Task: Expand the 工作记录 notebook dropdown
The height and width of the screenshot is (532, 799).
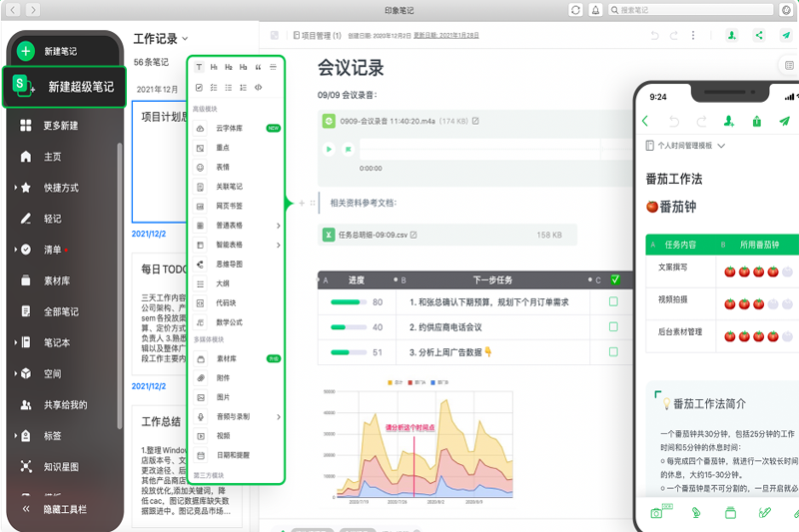Action: point(186,39)
